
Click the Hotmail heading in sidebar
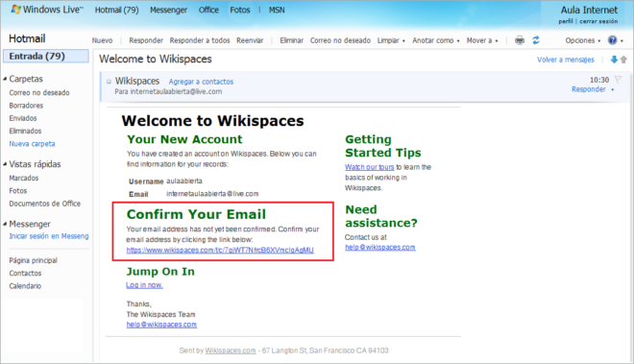coord(27,38)
